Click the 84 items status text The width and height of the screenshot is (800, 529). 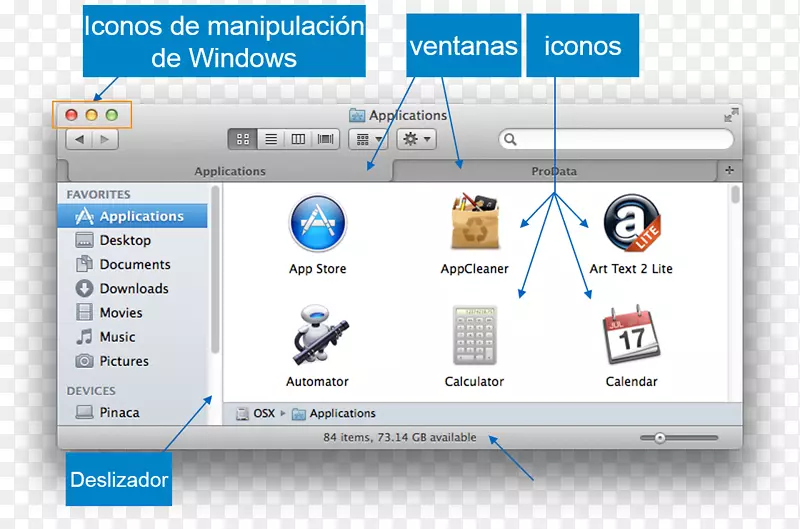tap(399, 437)
